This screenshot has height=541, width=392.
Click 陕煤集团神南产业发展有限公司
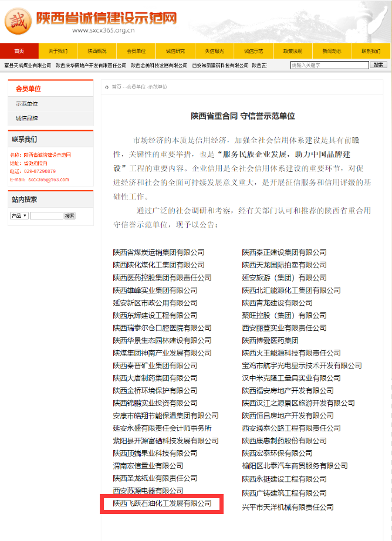pyautogui.click(x=162, y=353)
